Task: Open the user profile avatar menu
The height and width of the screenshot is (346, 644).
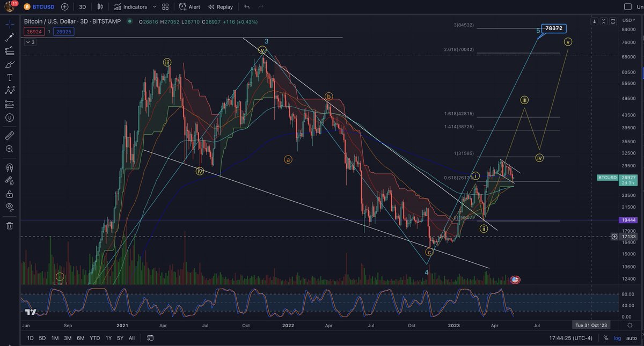Action: [x=9, y=7]
